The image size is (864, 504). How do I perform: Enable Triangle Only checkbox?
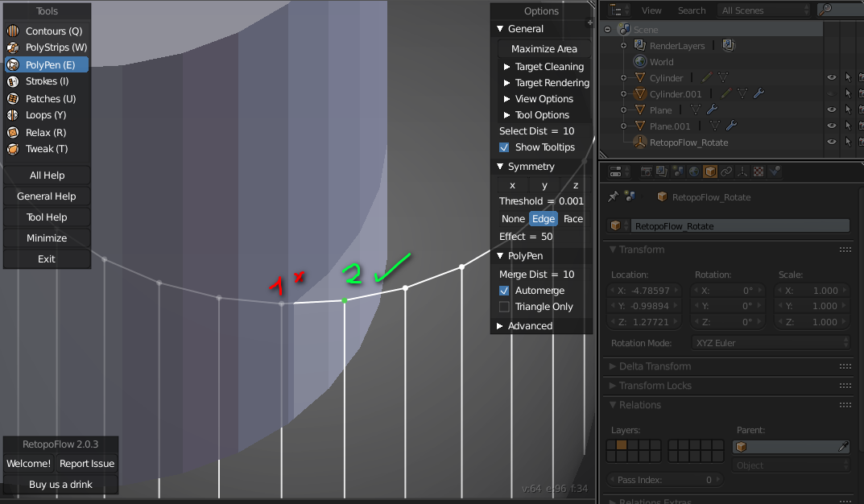pyautogui.click(x=504, y=306)
